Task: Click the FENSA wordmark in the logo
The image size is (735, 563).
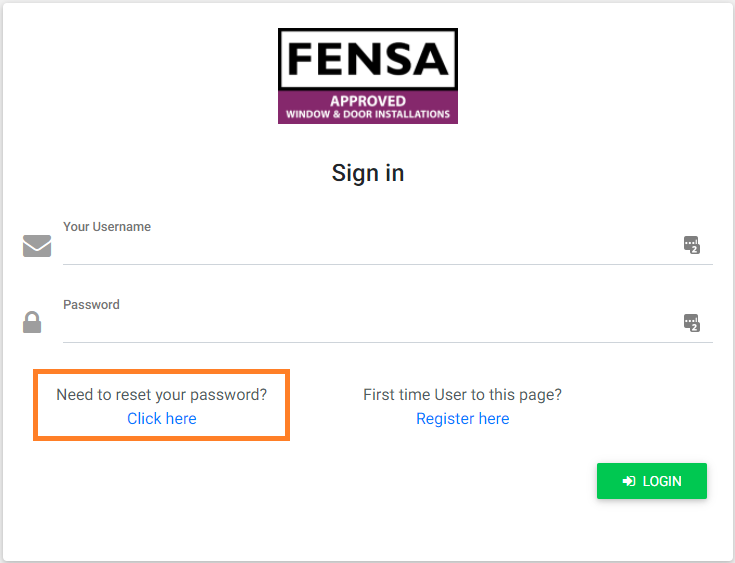Action: pyautogui.click(x=368, y=59)
